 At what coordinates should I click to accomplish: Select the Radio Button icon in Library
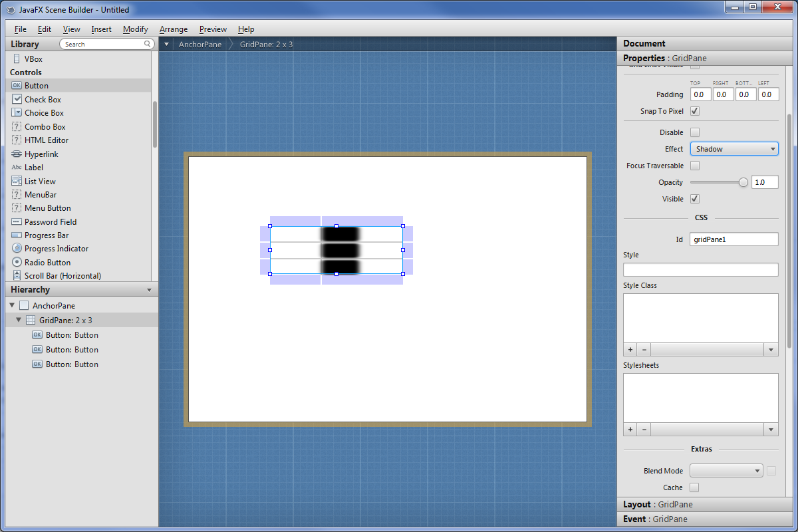tap(17, 262)
